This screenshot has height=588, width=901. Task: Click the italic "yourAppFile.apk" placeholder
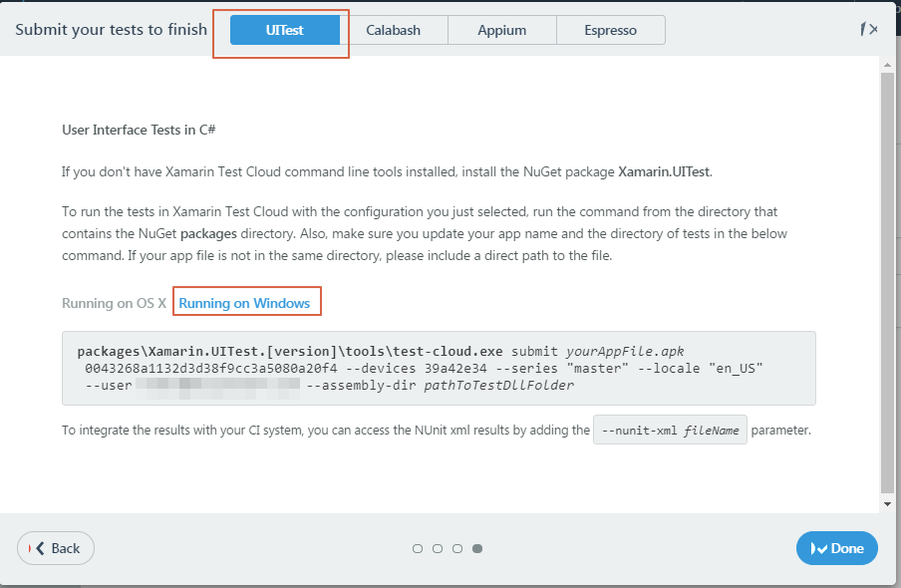coord(625,351)
